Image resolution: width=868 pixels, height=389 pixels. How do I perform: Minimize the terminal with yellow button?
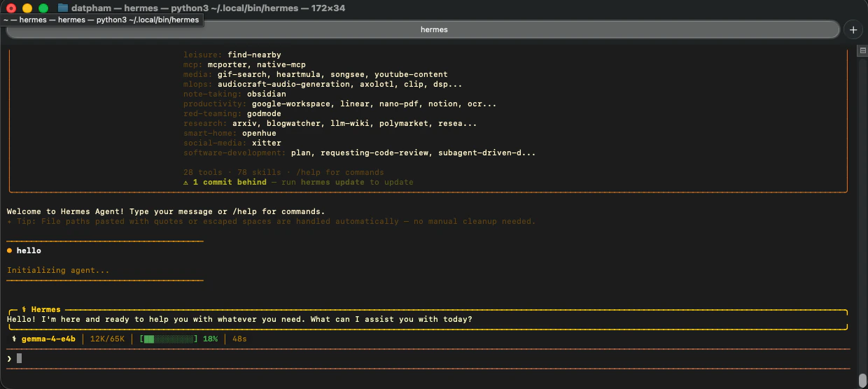tap(27, 8)
